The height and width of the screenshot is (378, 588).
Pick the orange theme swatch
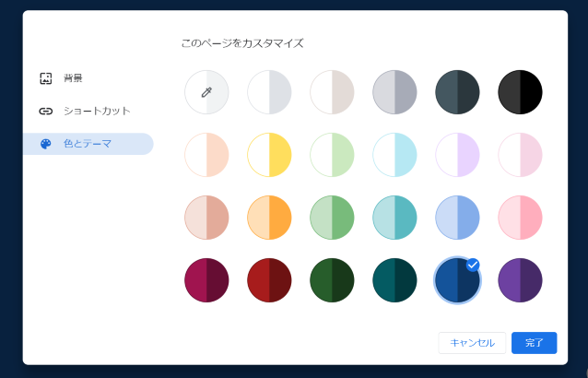[269, 218]
